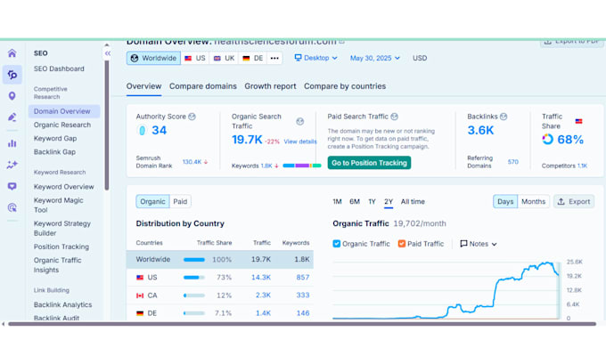606x364 pixels.
Task: Click the Worldwide traffic share progress bar
Action: pos(194,259)
